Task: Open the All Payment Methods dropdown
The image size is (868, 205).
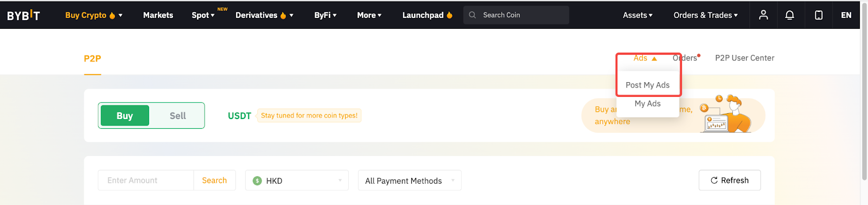Action: point(410,181)
